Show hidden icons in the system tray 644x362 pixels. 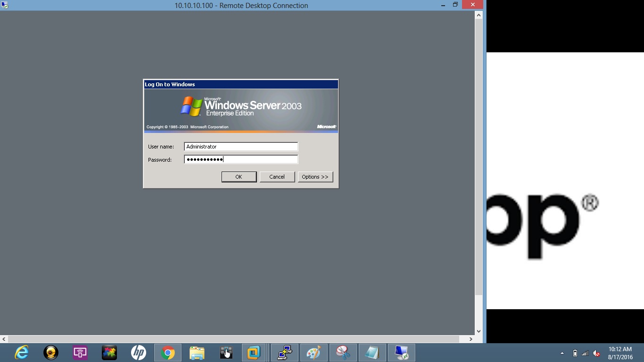(562, 353)
